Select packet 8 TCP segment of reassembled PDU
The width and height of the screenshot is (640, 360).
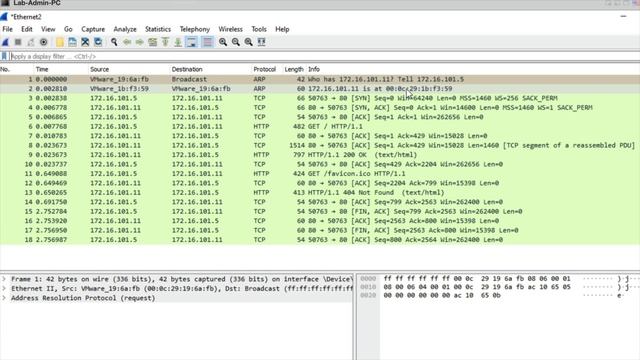pos(320,145)
